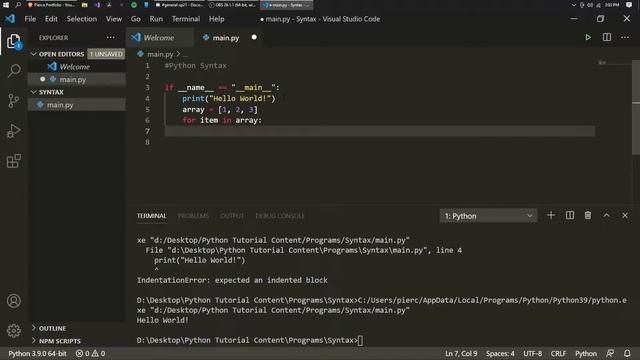Open Welcome in Open Editors list
This screenshot has width=640, height=360.
tap(77, 67)
